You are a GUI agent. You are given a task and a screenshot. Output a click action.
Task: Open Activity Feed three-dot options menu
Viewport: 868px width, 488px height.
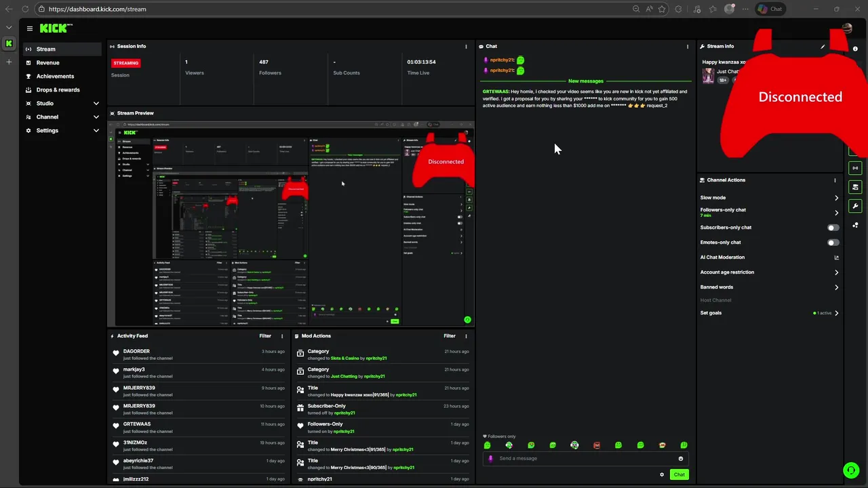point(282,336)
